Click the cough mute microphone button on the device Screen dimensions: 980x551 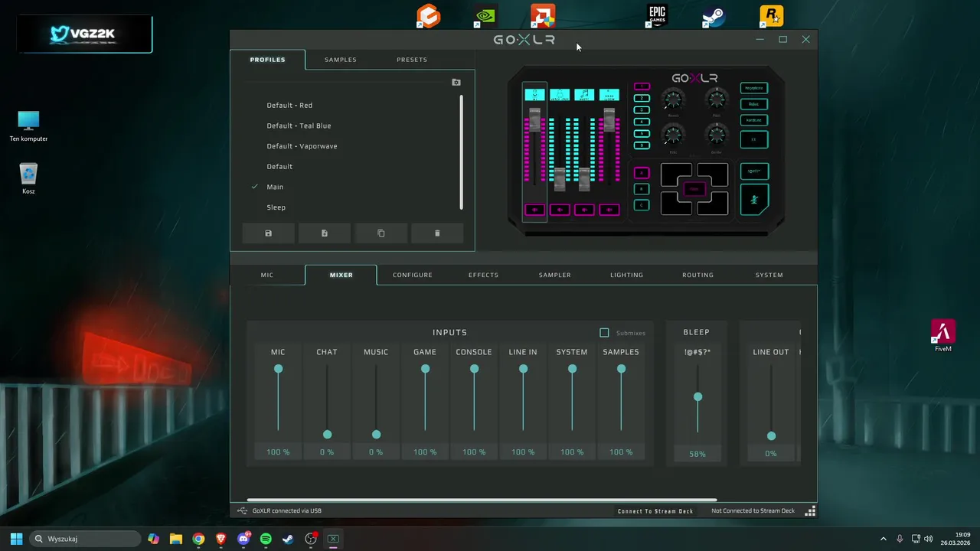(754, 200)
